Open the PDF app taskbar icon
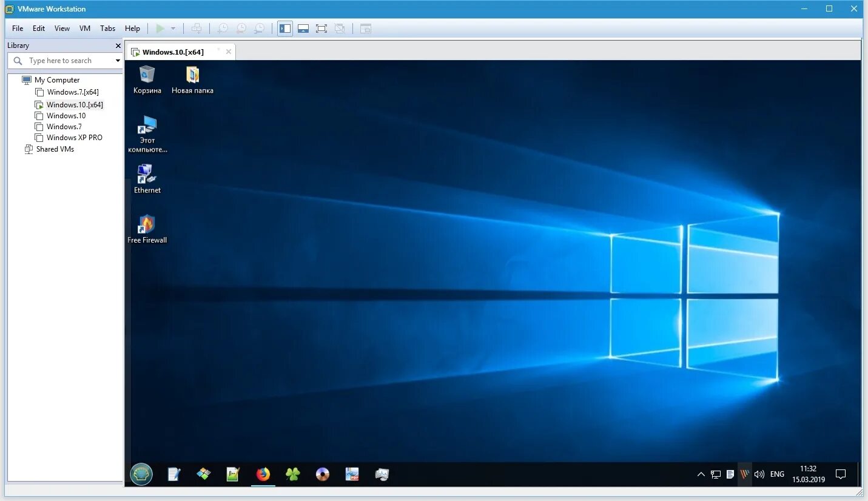This screenshot has height=501, width=868. [x=352, y=474]
